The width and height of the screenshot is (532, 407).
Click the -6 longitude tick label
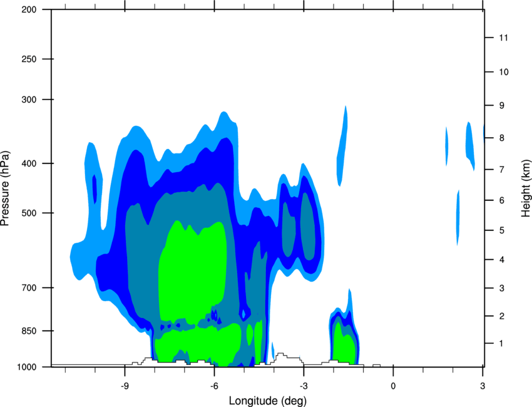pyautogui.click(x=214, y=386)
